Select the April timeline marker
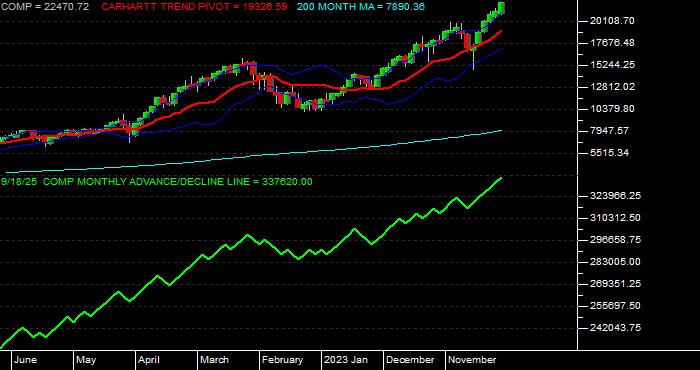Viewport: 700px width, 370px height. [149, 360]
